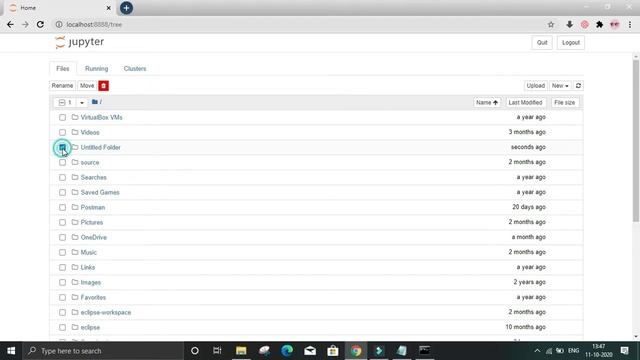Open Task View on taskbar
The image size is (640, 360).
click(217, 351)
